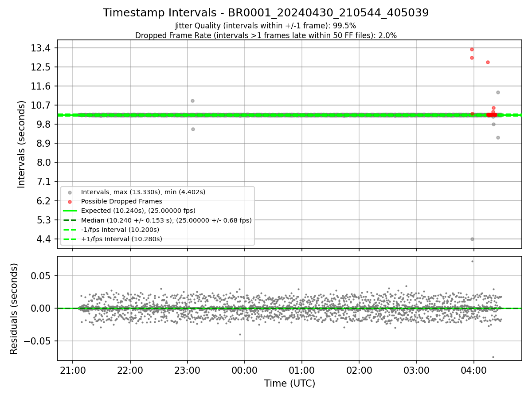Click the red dot marker beside 'Possible Dropped Frames' in legend
Viewport: 532px width, 399px height.
[70, 202]
